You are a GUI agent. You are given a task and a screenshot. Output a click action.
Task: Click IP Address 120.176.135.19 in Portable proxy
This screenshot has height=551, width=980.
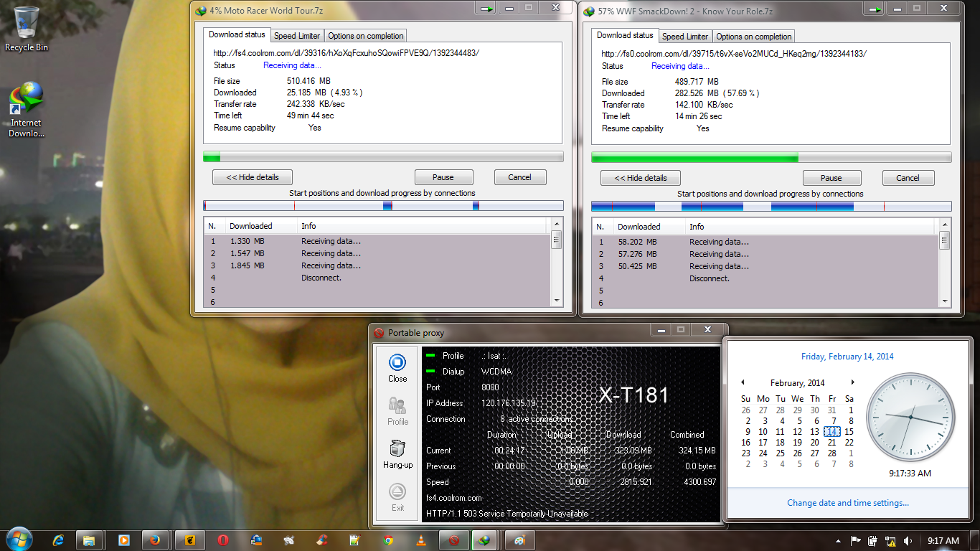coord(509,403)
